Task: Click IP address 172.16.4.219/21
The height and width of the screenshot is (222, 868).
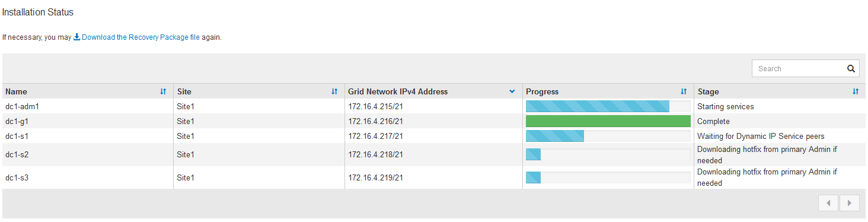Action: (x=376, y=177)
